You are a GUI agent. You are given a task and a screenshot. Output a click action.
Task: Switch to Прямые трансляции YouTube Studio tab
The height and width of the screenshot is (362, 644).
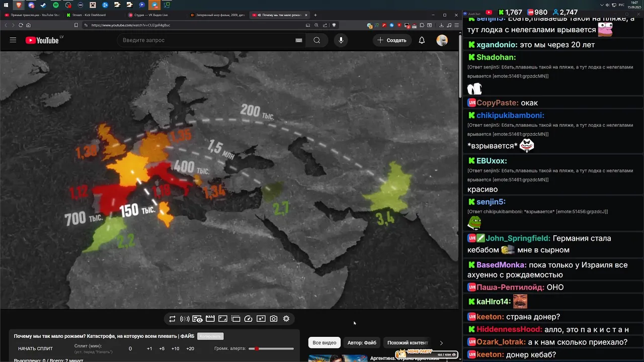(x=33, y=15)
